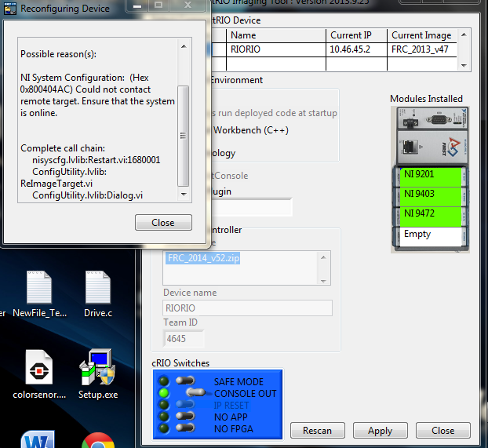The image size is (488, 448).
Task: Select the Workbench (C++) environment option
Action: [250, 130]
